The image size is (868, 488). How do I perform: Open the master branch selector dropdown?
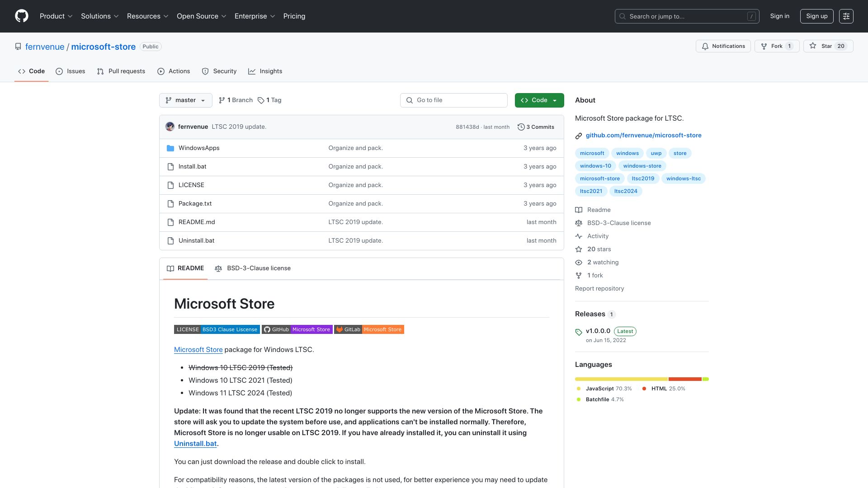tap(186, 100)
